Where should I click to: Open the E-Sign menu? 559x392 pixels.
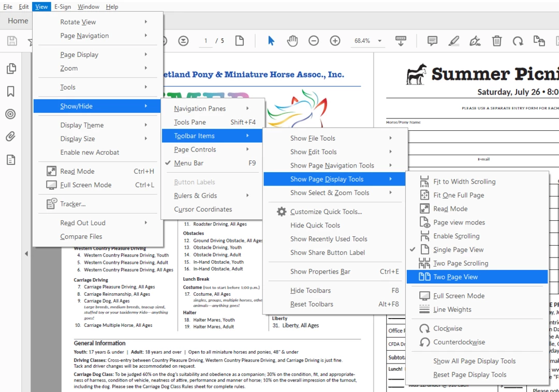click(x=63, y=6)
